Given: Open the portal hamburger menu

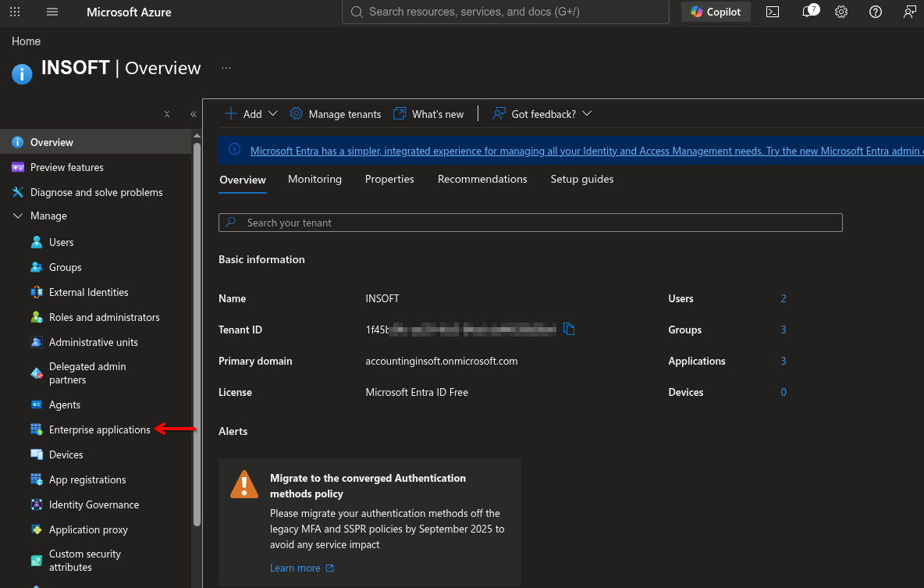Looking at the screenshot, I should pos(52,12).
